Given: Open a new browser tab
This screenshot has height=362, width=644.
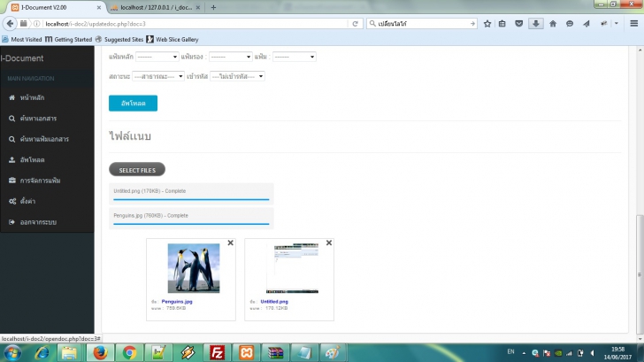Looking at the screenshot, I should pos(213,7).
